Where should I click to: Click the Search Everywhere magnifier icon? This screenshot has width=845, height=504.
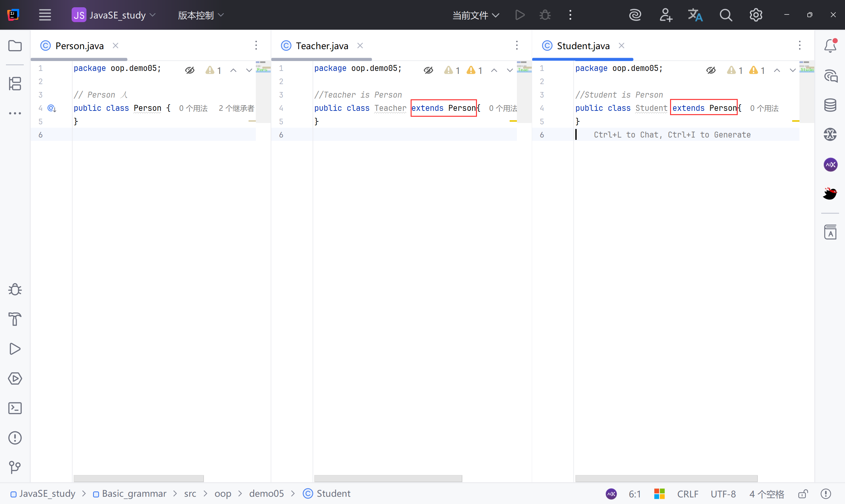click(726, 15)
